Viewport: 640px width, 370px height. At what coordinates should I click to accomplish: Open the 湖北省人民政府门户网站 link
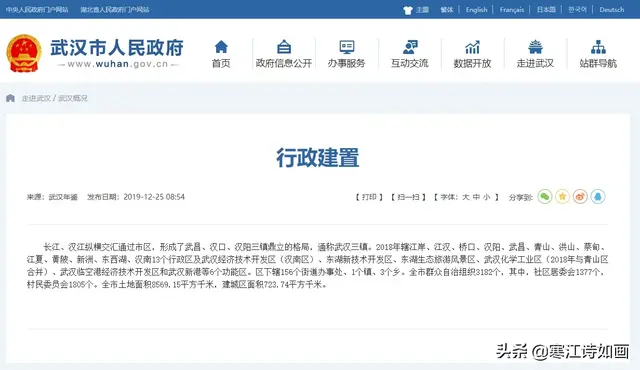point(115,9)
